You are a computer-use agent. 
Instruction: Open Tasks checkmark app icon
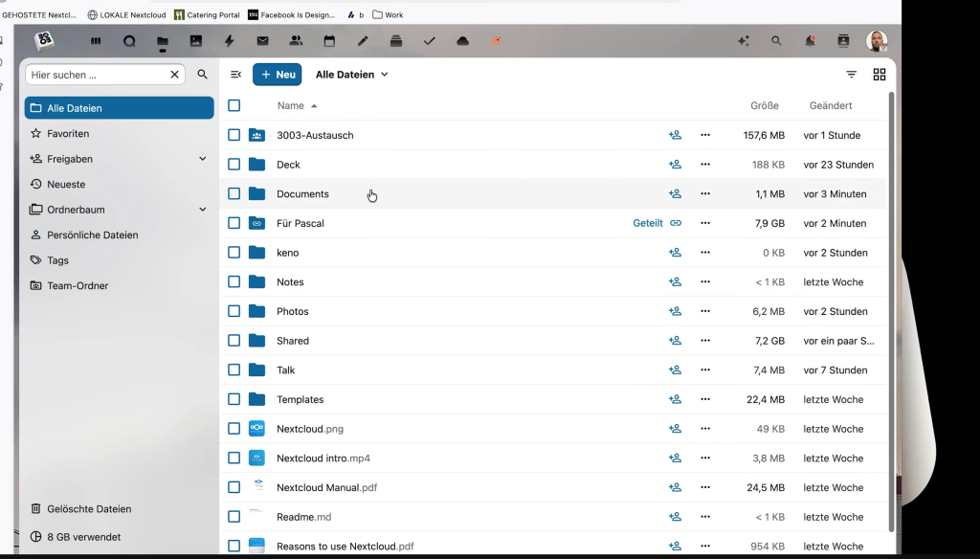point(429,41)
